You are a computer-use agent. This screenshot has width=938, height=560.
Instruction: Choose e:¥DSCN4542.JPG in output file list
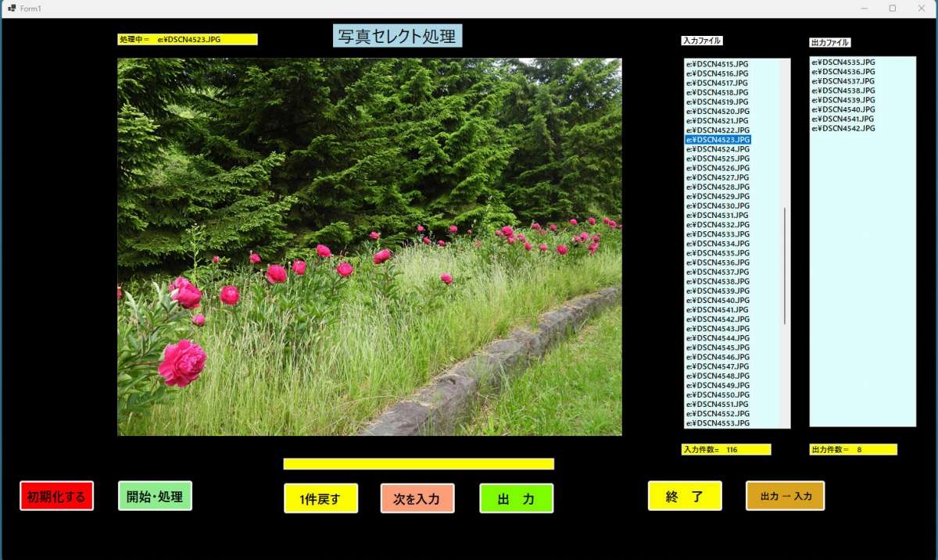click(843, 128)
